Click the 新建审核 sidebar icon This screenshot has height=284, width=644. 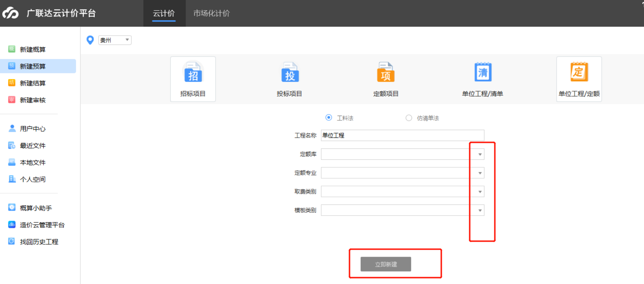tap(12, 100)
